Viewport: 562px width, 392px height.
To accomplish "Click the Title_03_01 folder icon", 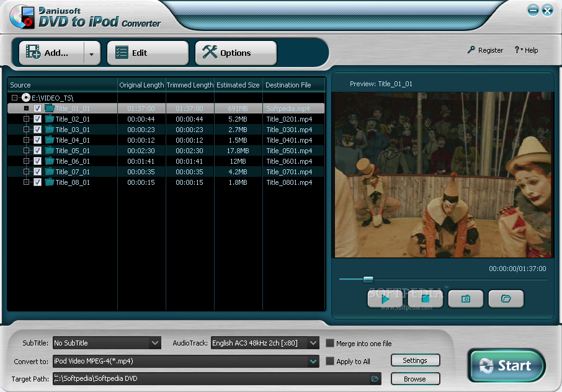I will pyautogui.click(x=50, y=130).
